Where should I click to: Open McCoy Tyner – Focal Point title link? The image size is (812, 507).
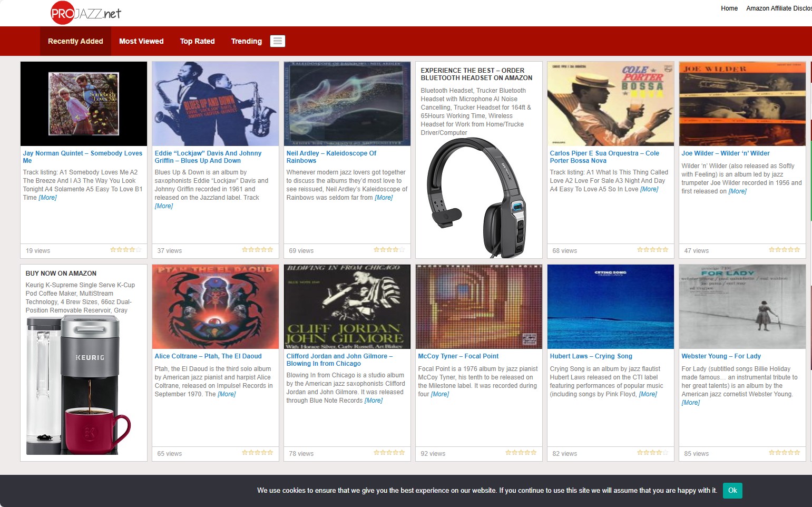(458, 356)
